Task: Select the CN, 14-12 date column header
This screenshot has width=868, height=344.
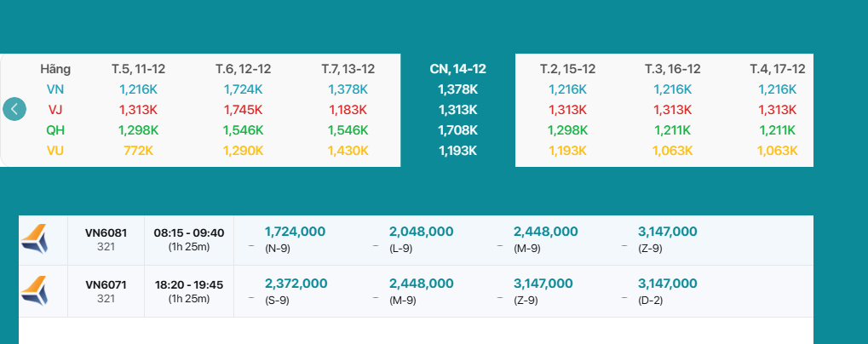Action: 458,69
